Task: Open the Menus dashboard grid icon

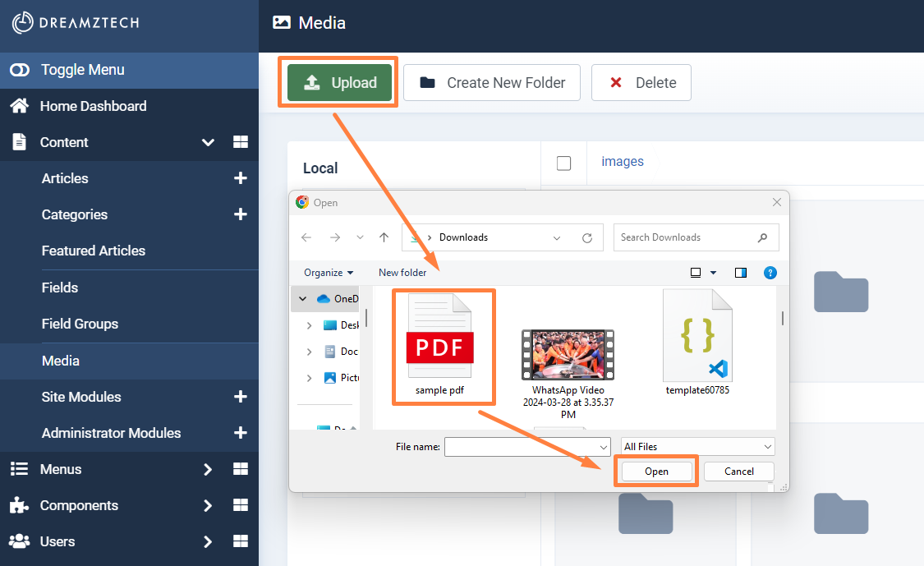Action: pyautogui.click(x=241, y=469)
